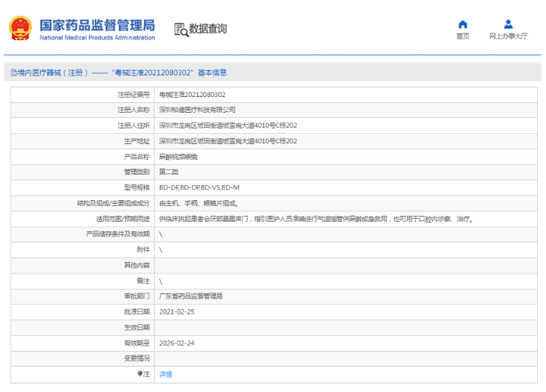Click the 网上办事大厅 text link
This screenshot has width=546, height=392.
tap(508, 36)
